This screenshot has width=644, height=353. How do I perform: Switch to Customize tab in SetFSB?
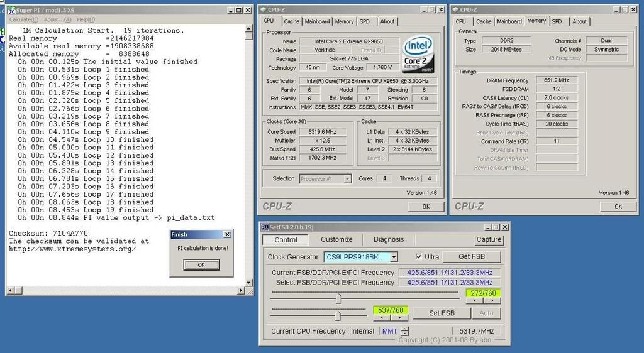pyautogui.click(x=337, y=239)
